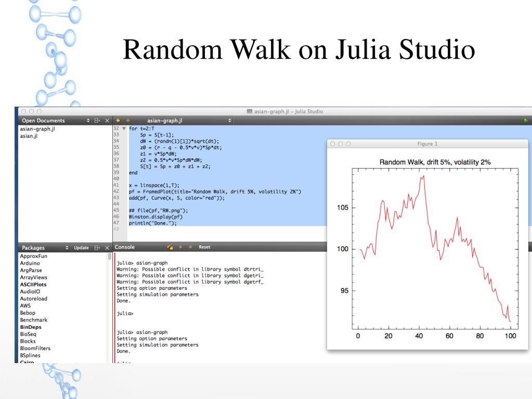Close the Open Documents pane
This screenshot has width=532, height=399.
(107, 121)
